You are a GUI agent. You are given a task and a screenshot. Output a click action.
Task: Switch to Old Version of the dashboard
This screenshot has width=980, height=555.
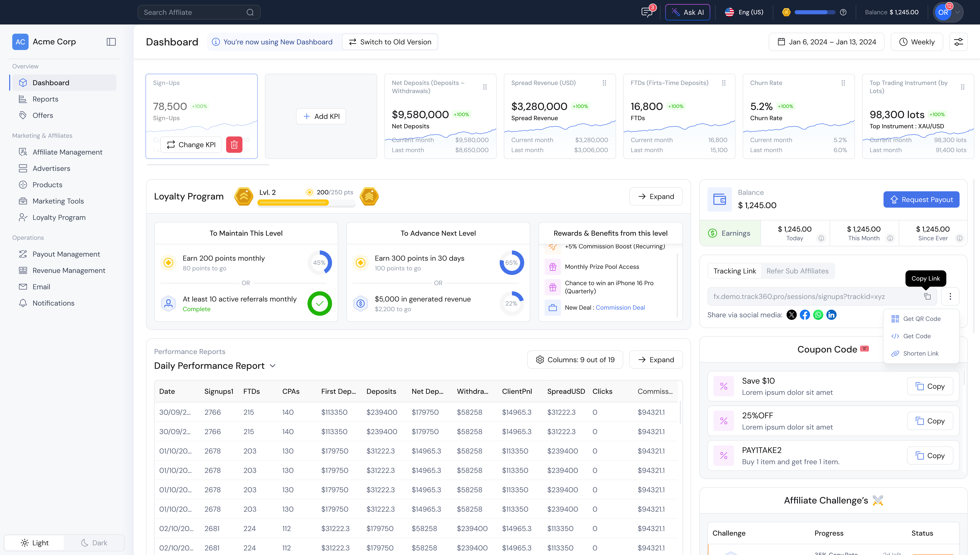click(390, 42)
